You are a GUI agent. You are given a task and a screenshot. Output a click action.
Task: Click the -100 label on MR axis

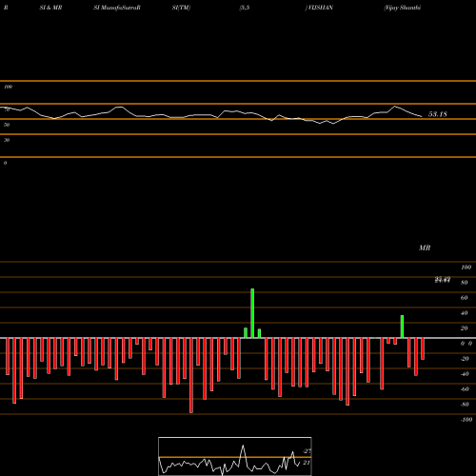(x=466, y=420)
